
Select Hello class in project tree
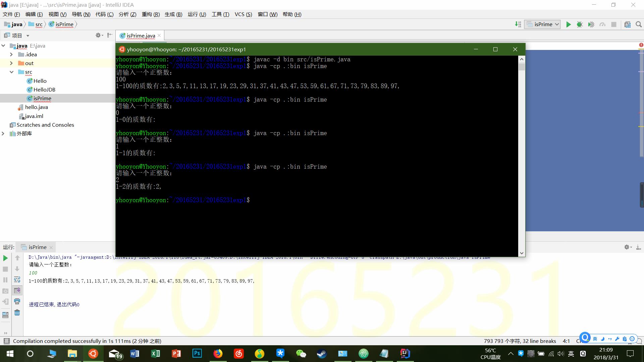tap(40, 81)
